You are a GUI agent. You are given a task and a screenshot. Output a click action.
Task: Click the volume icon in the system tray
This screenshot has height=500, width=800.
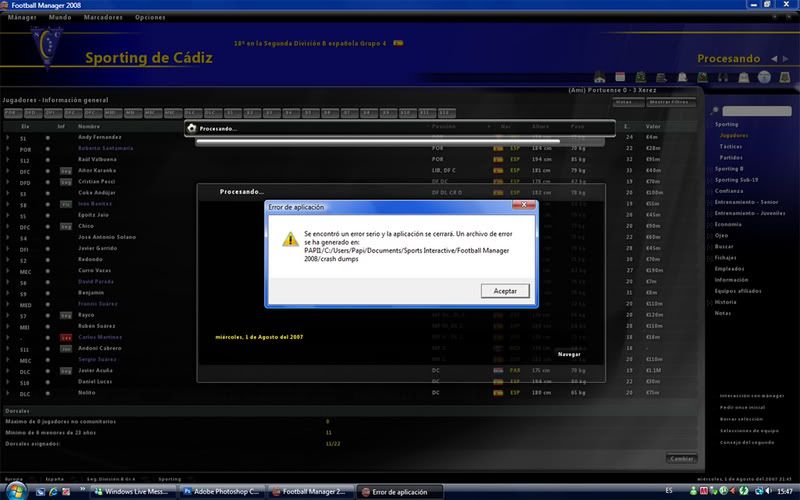(768, 491)
